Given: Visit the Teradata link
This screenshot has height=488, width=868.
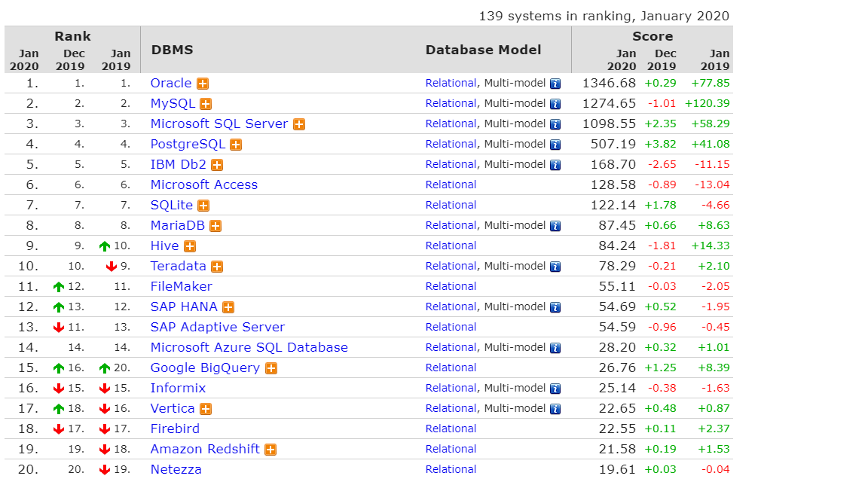Looking at the screenshot, I should (179, 266).
